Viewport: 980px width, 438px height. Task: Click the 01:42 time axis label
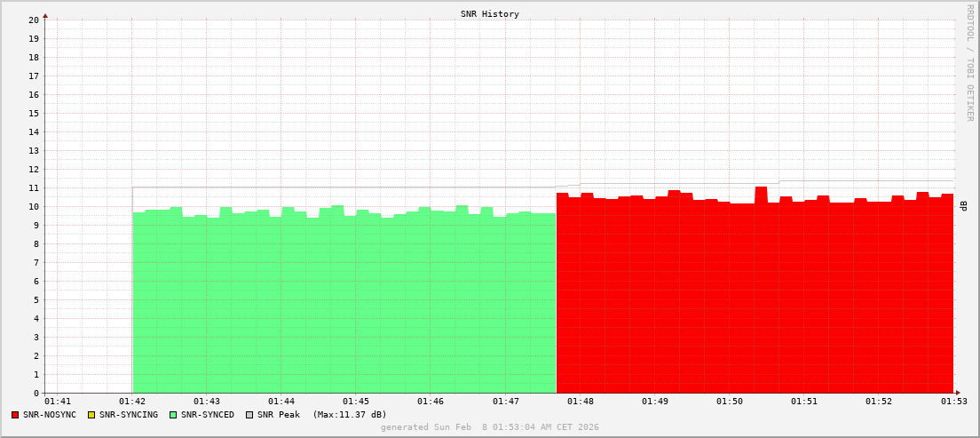click(132, 402)
